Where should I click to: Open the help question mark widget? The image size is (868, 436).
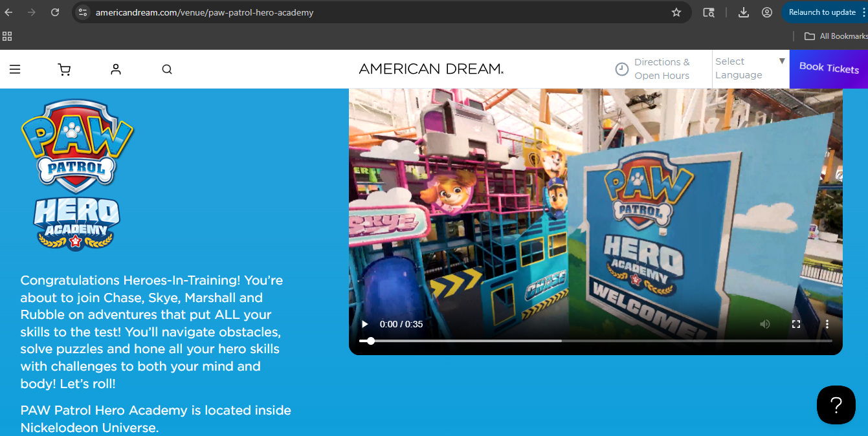pyautogui.click(x=836, y=405)
